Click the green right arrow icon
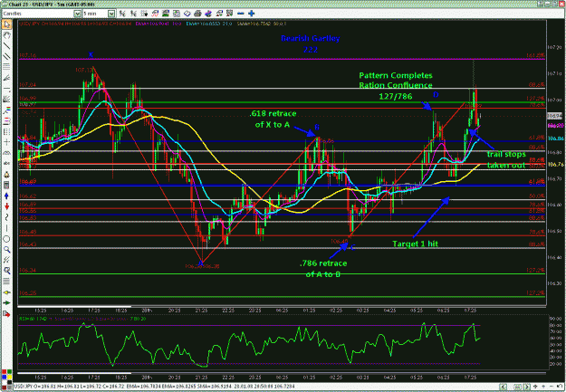566x392 pixels. point(7,303)
